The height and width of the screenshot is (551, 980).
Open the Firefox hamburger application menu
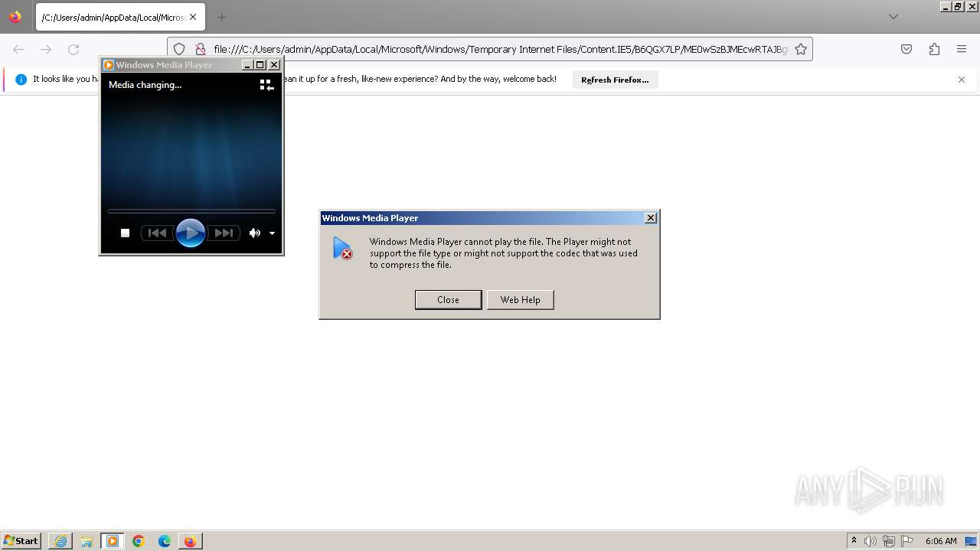[962, 49]
